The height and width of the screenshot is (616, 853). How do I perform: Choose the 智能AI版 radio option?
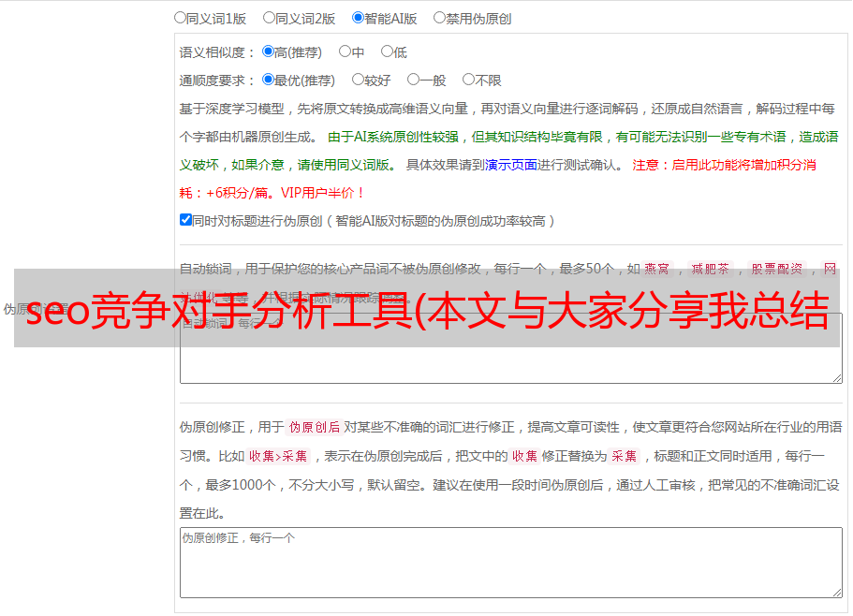click(358, 18)
